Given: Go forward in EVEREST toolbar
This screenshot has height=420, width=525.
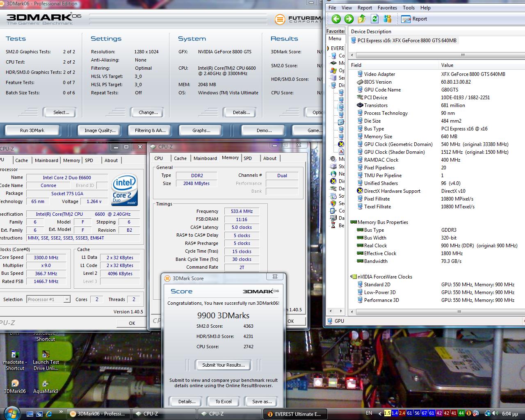Looking at the screenshot, I should (349, 19).
